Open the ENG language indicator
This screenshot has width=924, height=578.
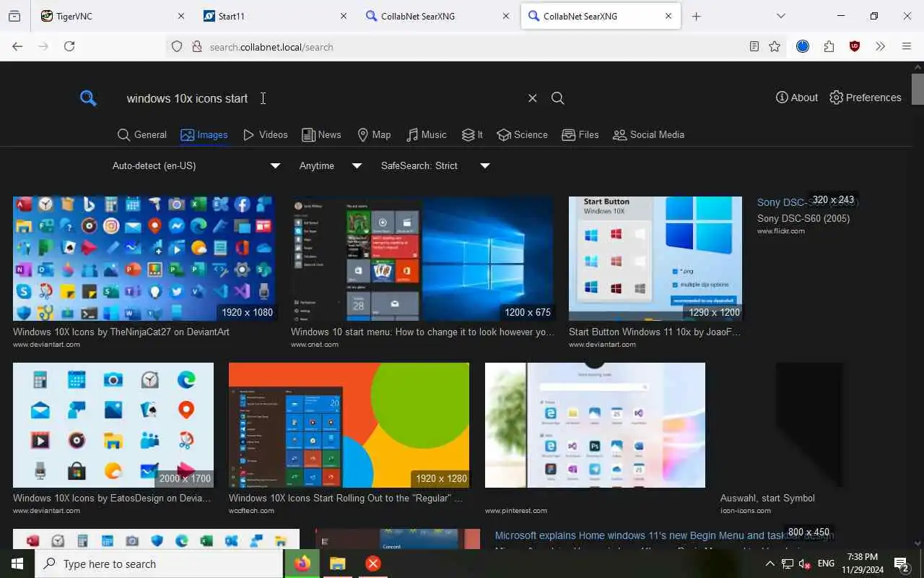[826, 564]
